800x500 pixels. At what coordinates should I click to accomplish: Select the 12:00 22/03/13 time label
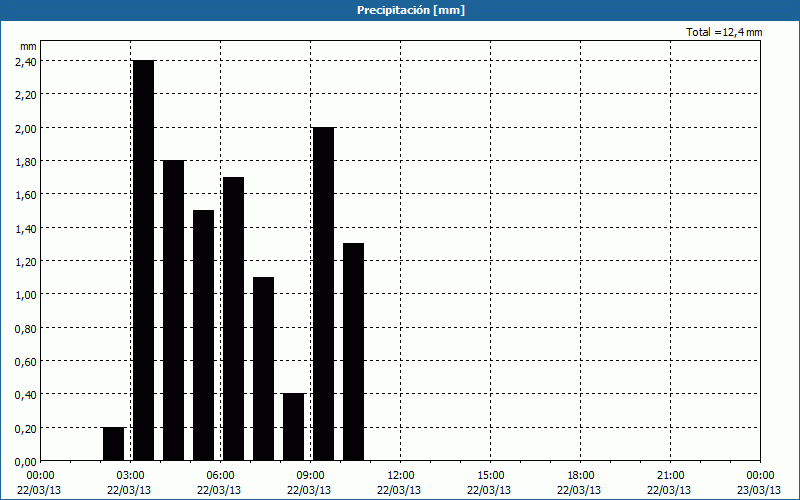399,483
